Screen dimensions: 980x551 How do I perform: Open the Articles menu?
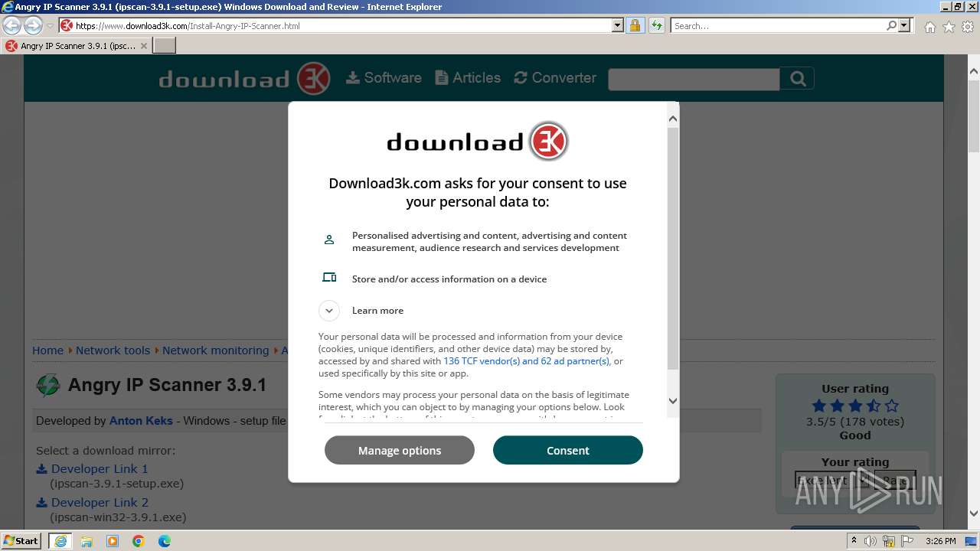pos(468,77)
